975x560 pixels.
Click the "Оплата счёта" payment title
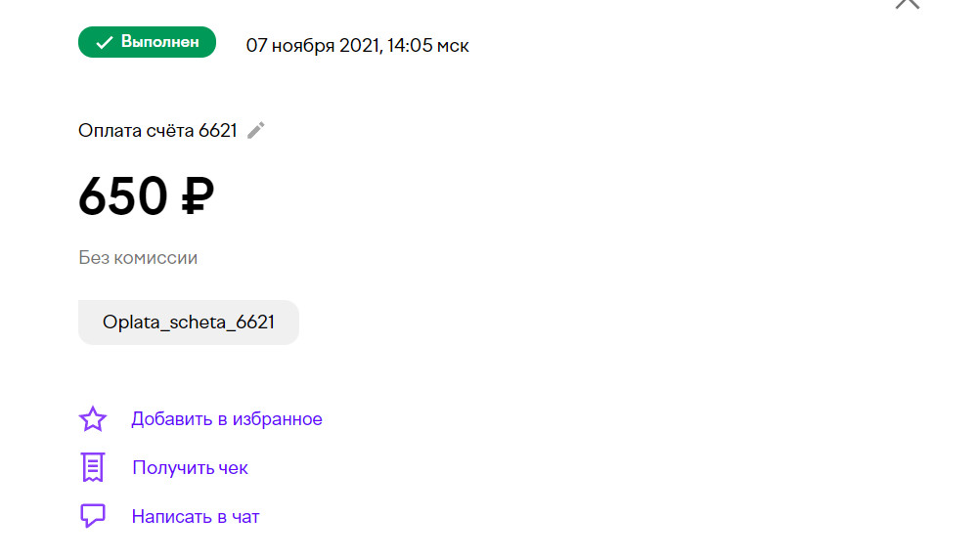(136, 131)
